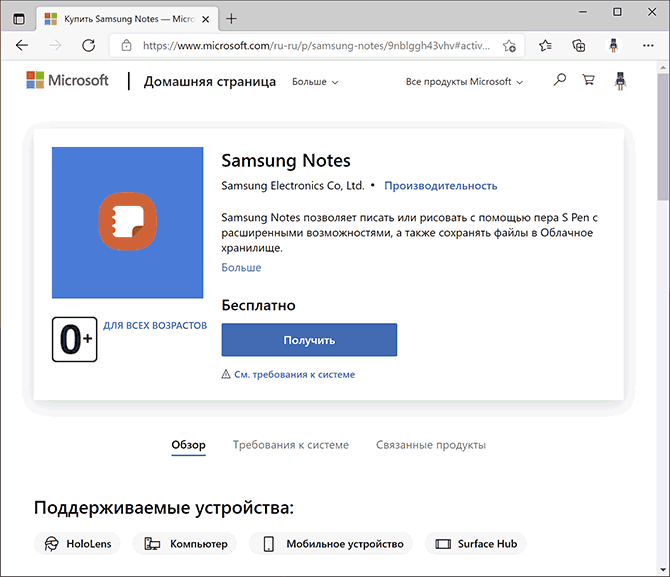Switch to Требования к системе tab

pyautogui.click(x=291, y=445)
